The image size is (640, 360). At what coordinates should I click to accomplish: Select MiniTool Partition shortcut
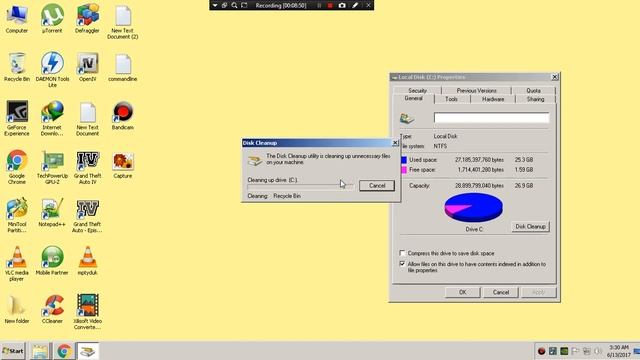tap(17, 215)
